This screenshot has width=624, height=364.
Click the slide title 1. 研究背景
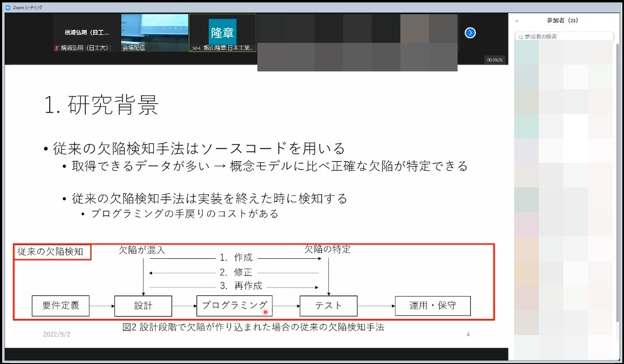click(101, 103)
